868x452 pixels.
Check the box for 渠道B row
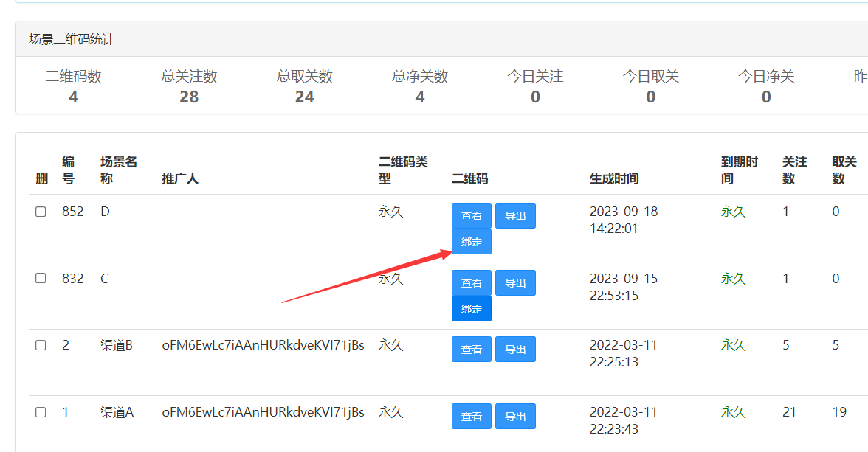[41, 345]
